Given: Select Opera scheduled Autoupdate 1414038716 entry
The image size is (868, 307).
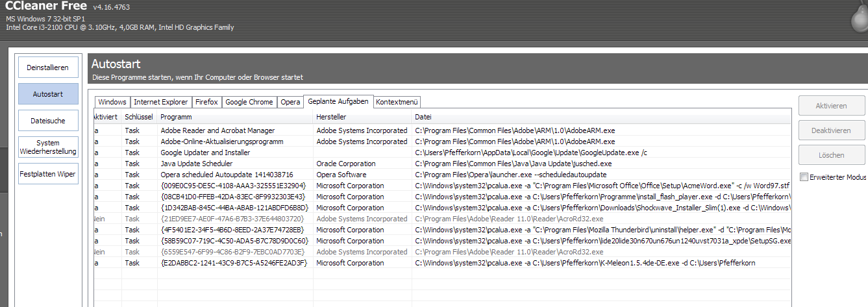Looking at the screenshot, I should 442,175.
